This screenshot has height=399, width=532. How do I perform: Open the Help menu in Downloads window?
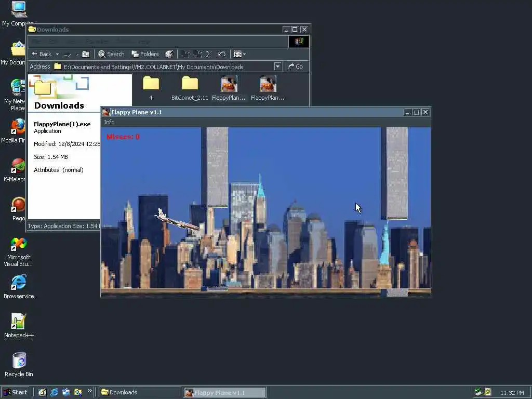point(144,42)
